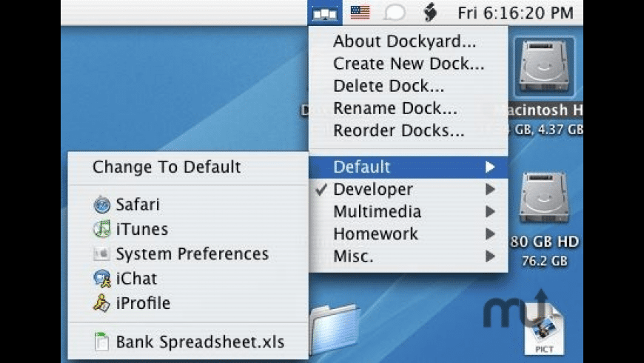Open the iChat speech bubble status icon

[395, 13]
